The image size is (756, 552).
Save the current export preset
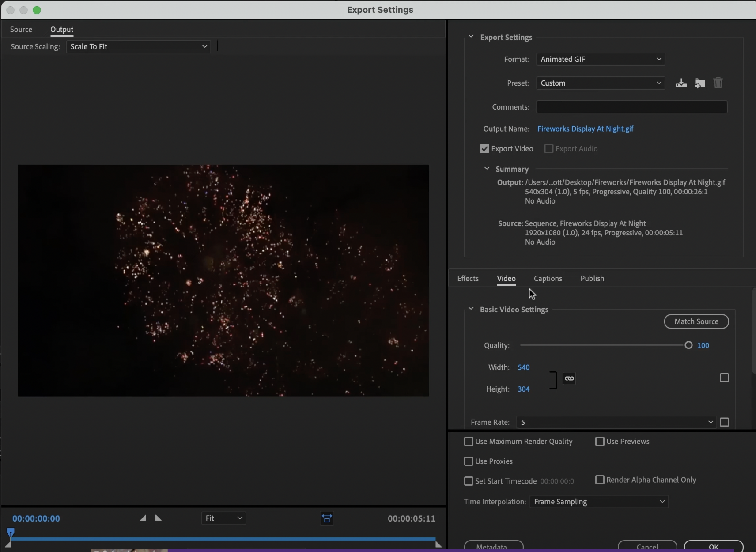pos(681,83)
